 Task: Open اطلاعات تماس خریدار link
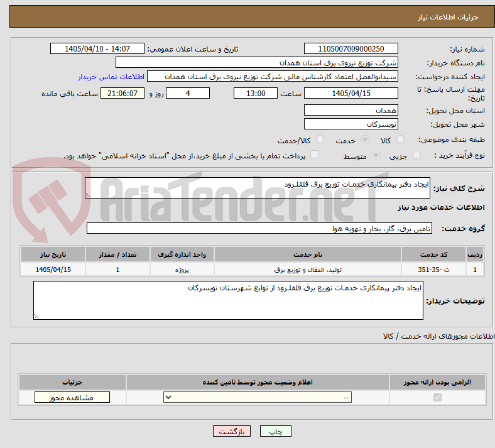(x=111, y=77)
